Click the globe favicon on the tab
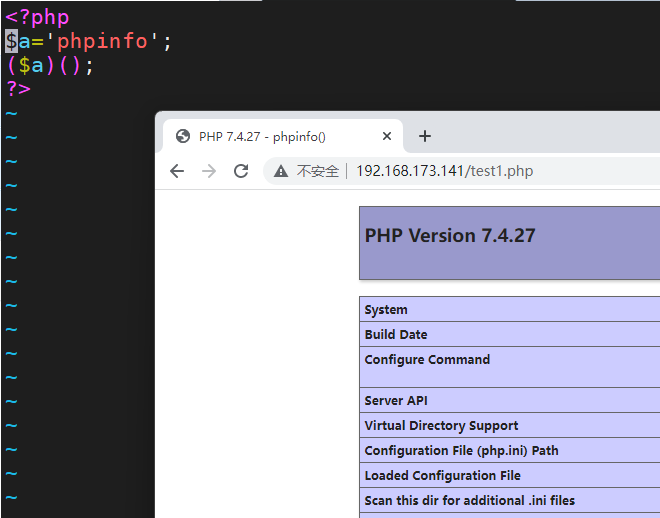 [183, 137]
